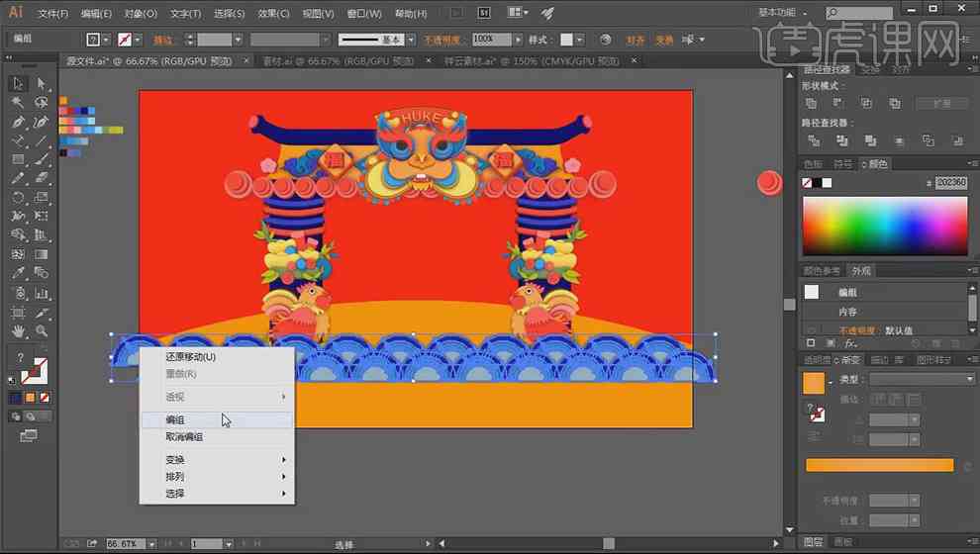Click the 描边 link in control bar
This screenshot has height=554, width=980.
163,40
